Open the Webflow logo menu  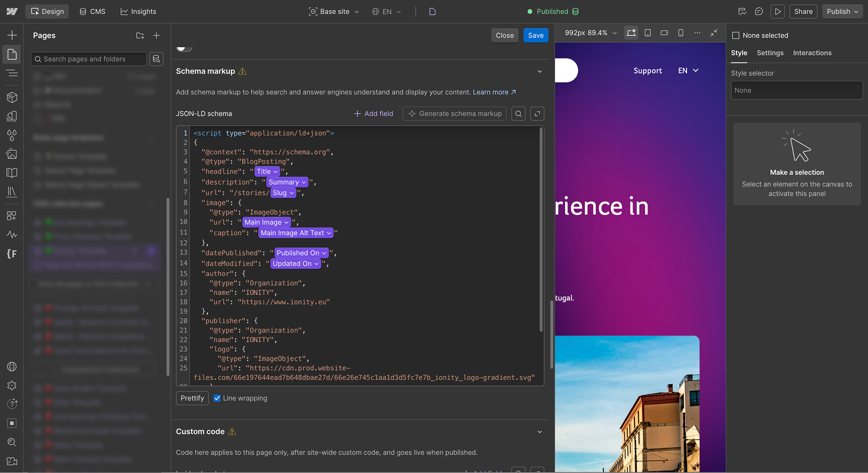(x=12, y=11)
